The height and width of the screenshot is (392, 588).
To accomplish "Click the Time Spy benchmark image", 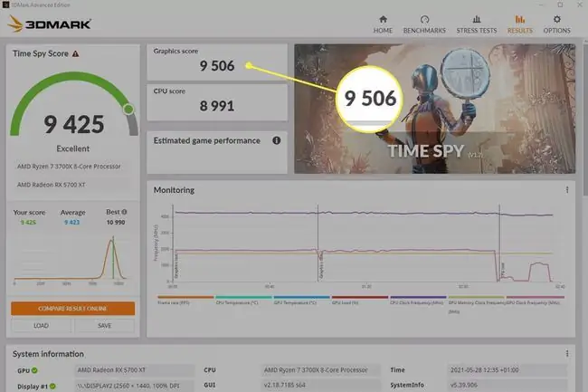I will click(x=434, y=109).
